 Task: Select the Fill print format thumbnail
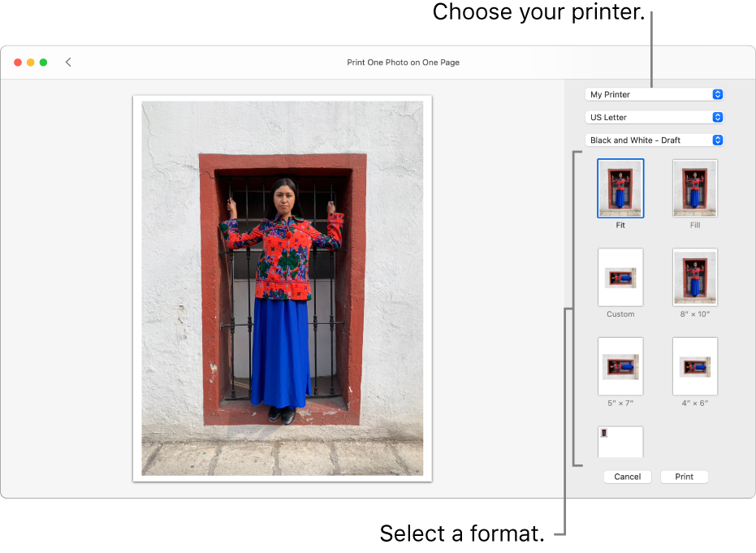pos(694,188)
